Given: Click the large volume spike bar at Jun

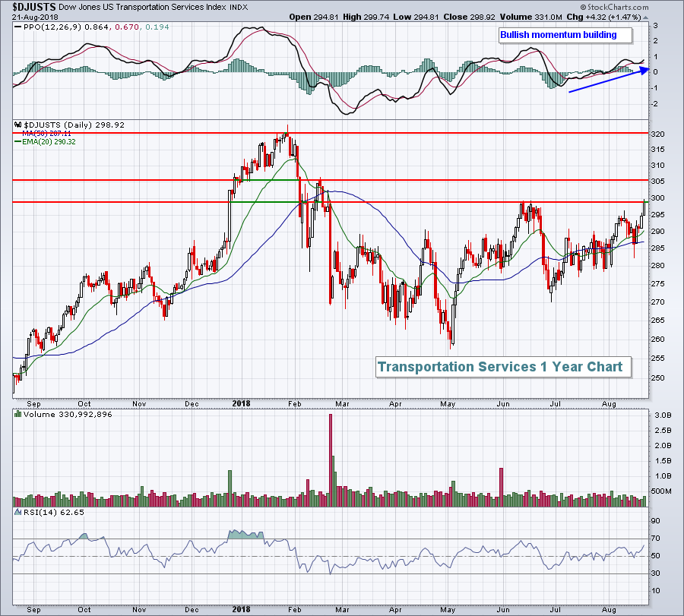Looking at the screenshot, I should click(502, 487).
